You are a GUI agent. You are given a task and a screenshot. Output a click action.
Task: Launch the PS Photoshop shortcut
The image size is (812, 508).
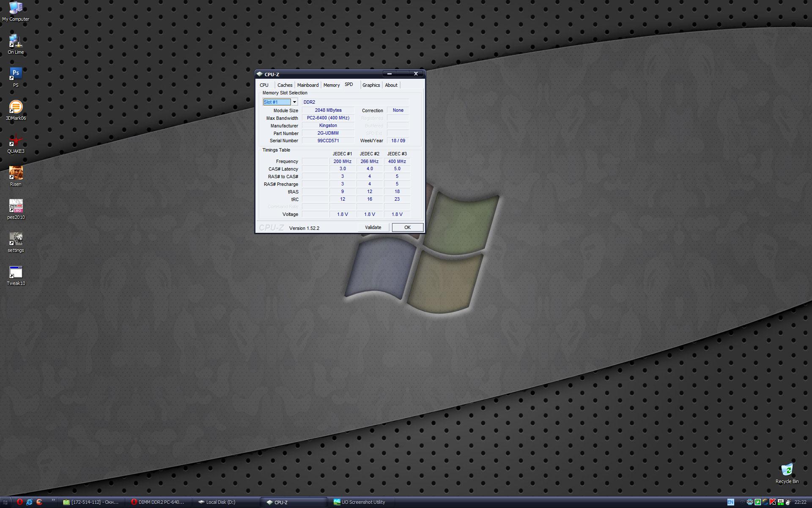point(16,77)
